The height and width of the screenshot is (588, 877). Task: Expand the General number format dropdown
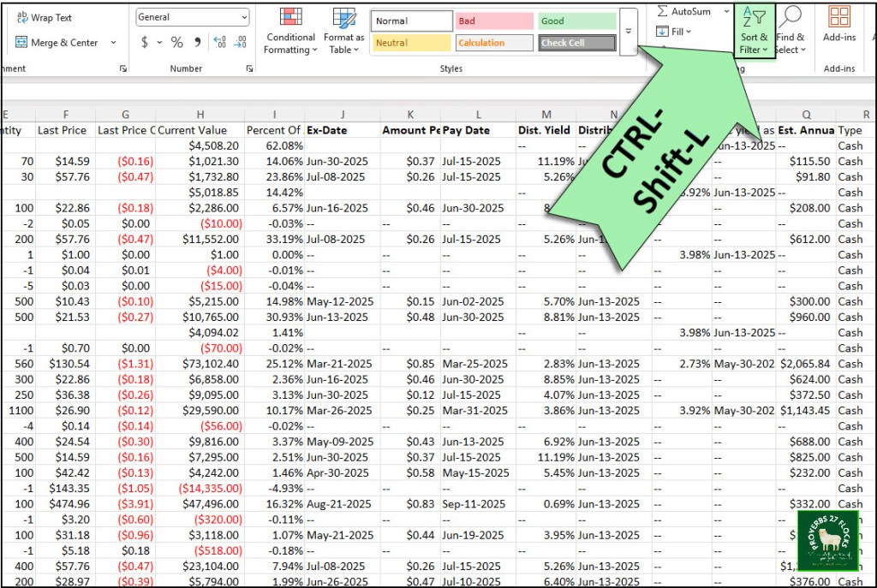[x=244, y=17]
